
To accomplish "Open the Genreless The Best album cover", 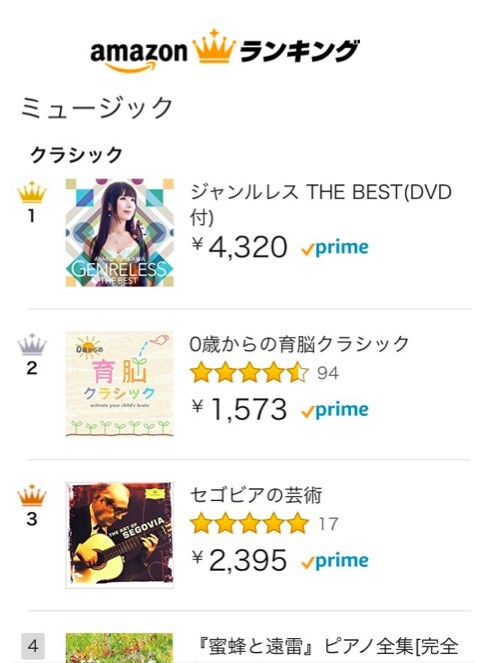I will coord(120,233).
